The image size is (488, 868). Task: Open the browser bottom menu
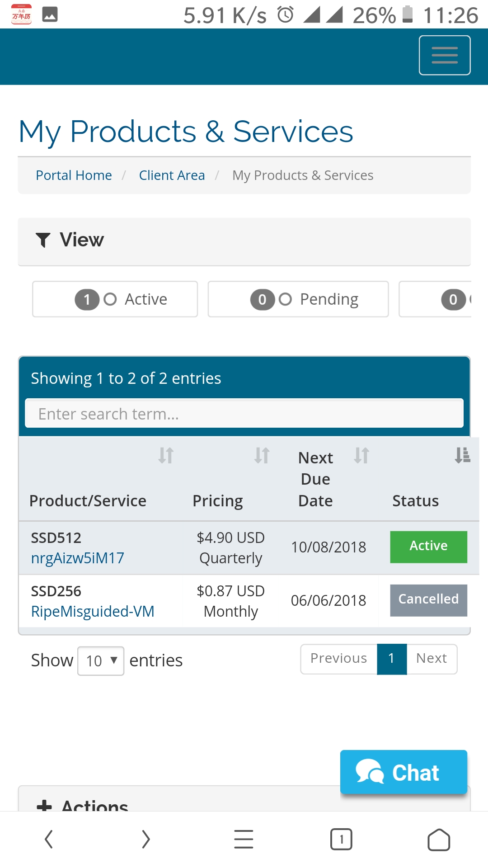pos(244,840)
